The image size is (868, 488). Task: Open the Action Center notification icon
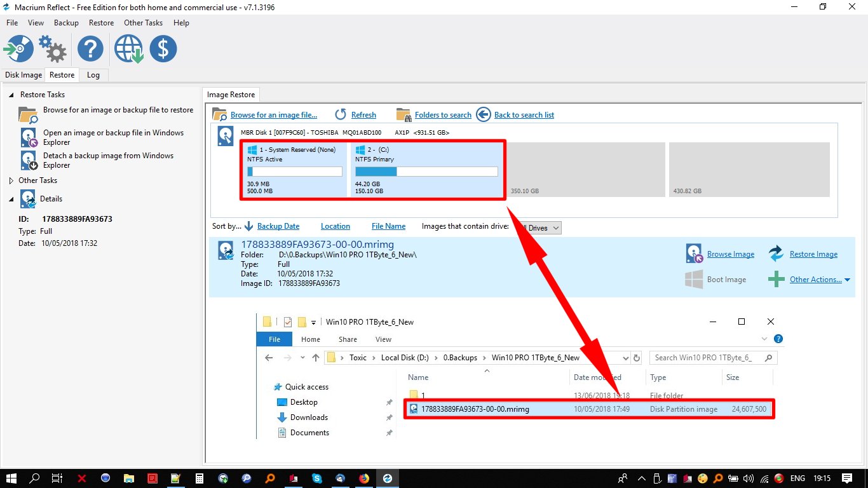[847, 478]
